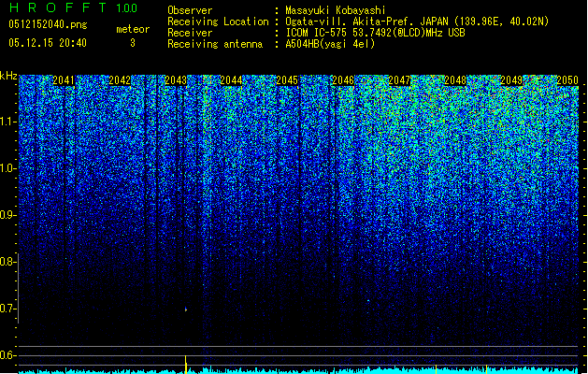Click the meteor count label
588x374 pixels.
pyautogui.click(x=133, y=29)
